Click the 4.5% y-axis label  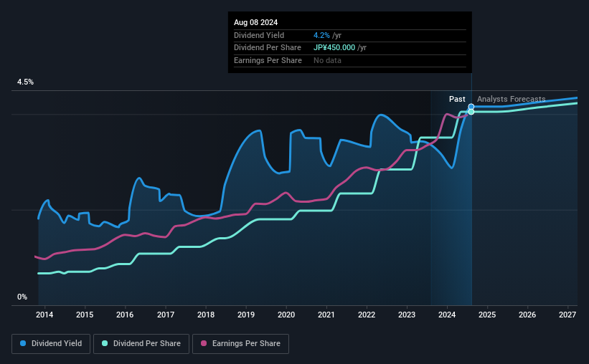coord(25,82)
